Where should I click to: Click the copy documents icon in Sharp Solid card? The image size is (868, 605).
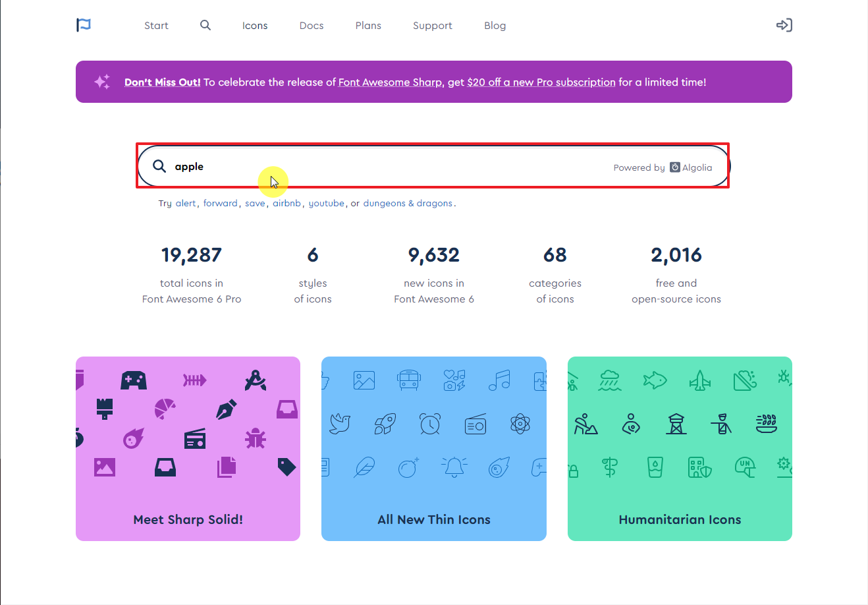(x=226, y=467)
